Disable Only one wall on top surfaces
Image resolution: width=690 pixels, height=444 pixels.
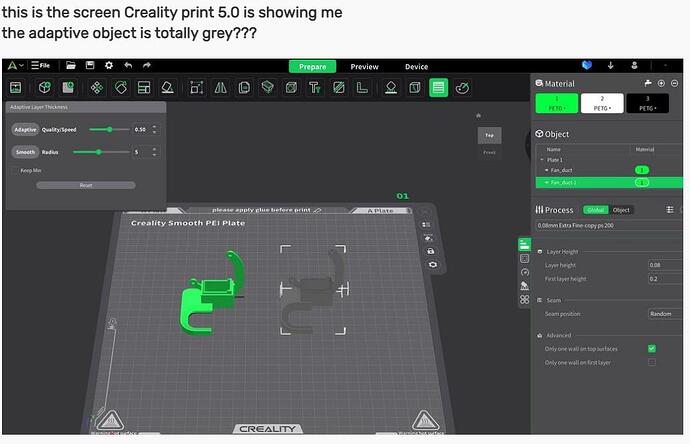652,349
